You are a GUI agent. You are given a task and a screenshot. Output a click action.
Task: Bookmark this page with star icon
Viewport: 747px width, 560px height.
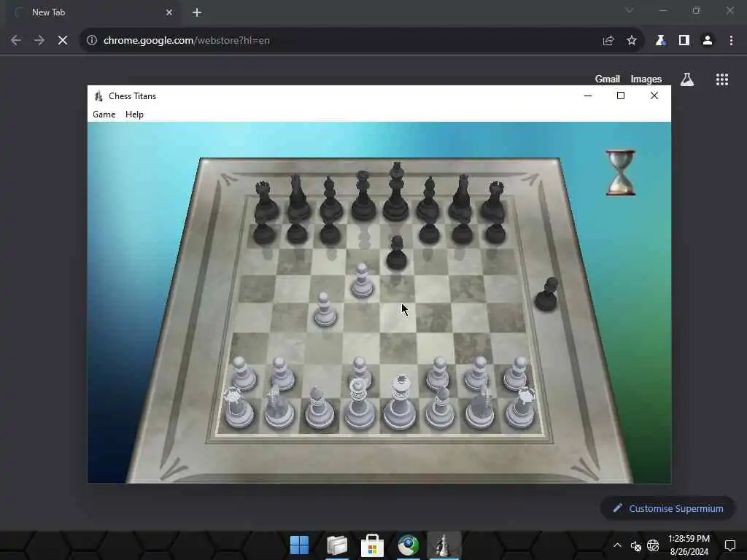pos(632,41)
